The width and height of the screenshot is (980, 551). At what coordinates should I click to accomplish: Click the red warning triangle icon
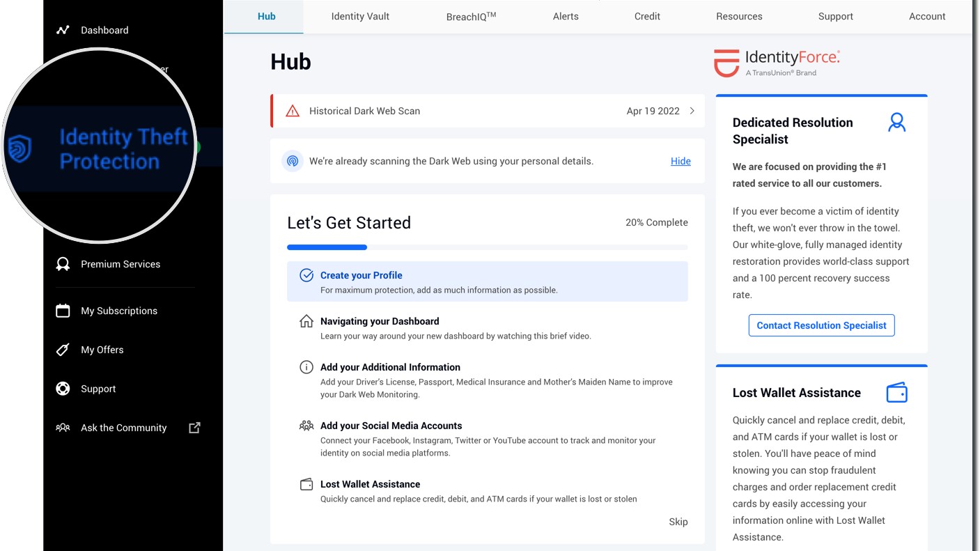coord(293,111)
